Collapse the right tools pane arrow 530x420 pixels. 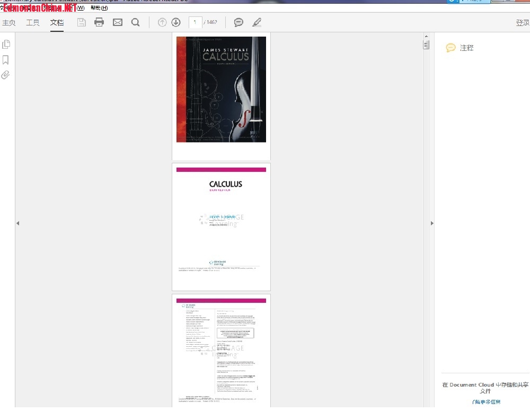432,223
